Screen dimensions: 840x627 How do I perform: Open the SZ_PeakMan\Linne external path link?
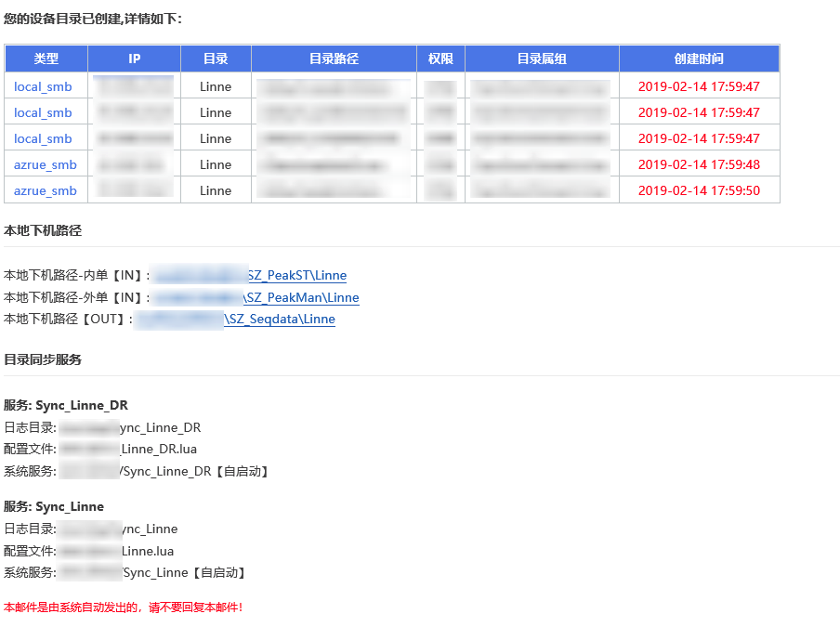[x=301, y=298]
